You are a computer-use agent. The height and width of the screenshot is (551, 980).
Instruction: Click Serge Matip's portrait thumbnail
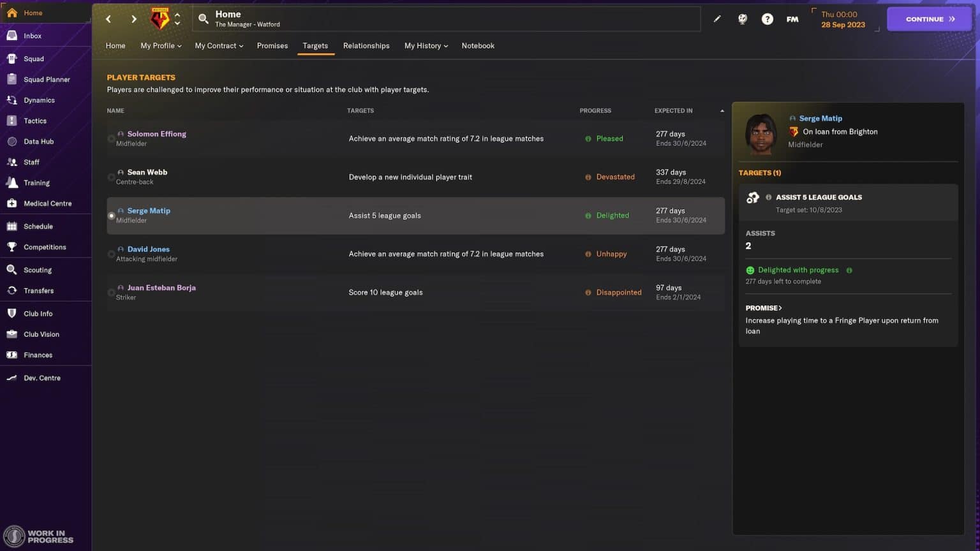coord(761,134)
